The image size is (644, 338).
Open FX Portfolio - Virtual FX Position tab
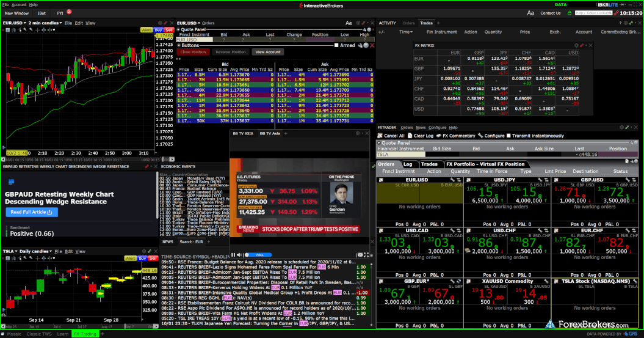point(485,164)
